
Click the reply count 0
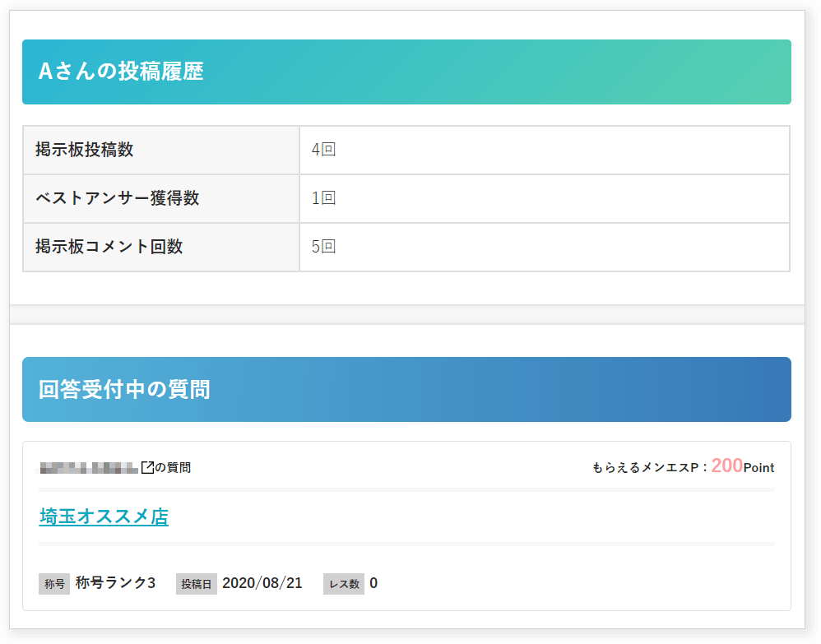(x=373, y=583)
